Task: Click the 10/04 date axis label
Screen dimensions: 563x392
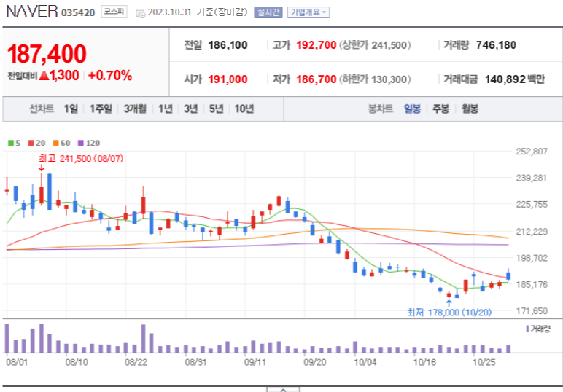Action: pyautogui.click(x=365, y=362)
